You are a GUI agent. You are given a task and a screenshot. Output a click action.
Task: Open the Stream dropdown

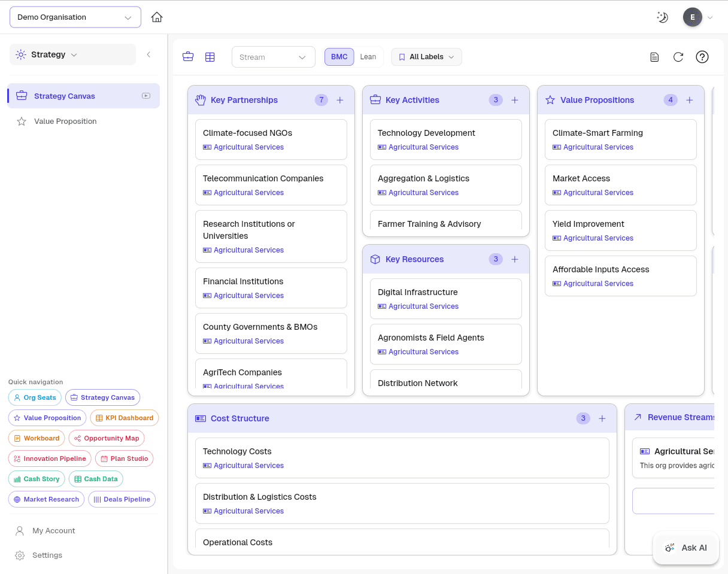point(274,57)
